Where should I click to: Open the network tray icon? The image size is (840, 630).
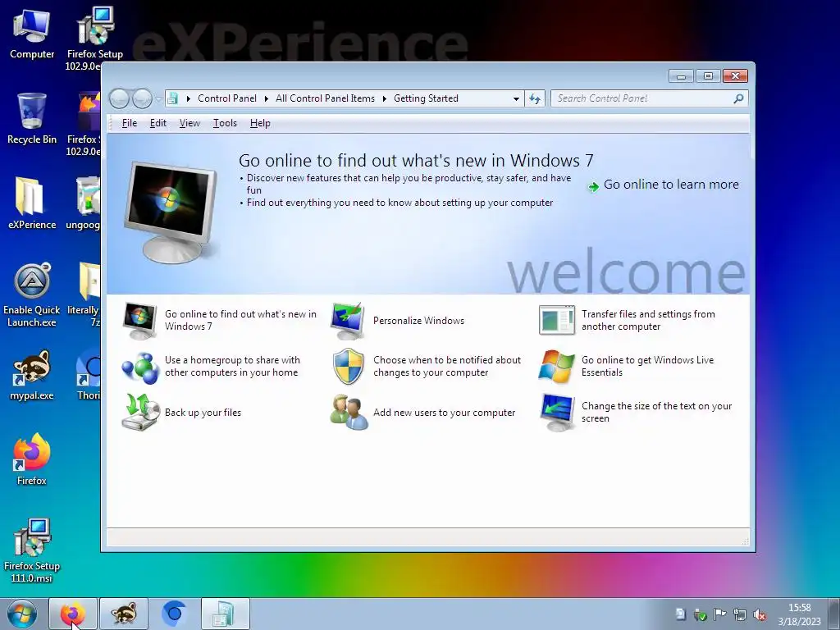point(740,614)
